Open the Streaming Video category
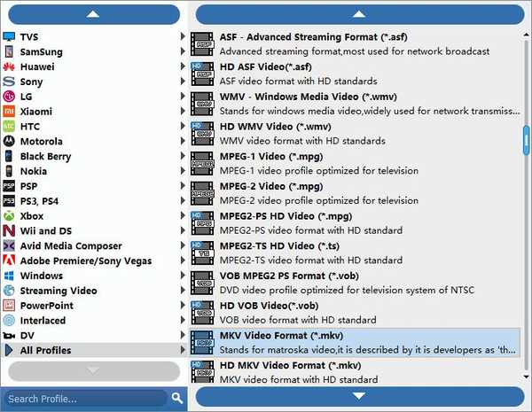 tap(94, 291)
